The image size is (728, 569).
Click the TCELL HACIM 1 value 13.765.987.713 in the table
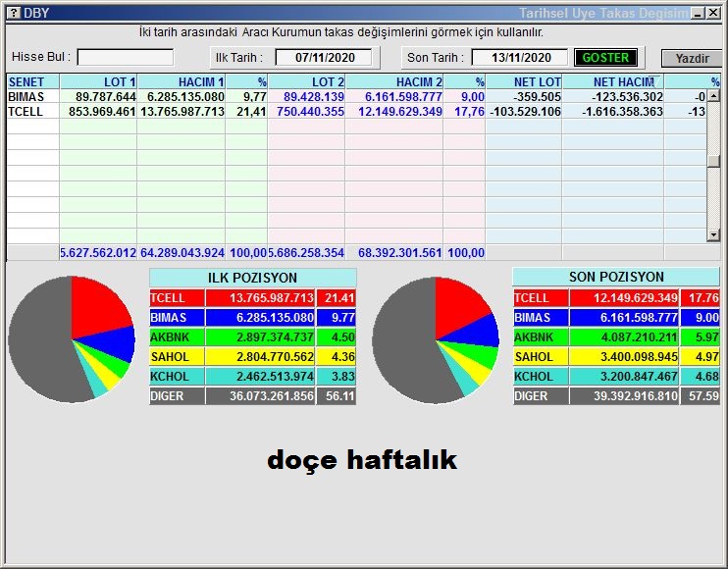182,112
